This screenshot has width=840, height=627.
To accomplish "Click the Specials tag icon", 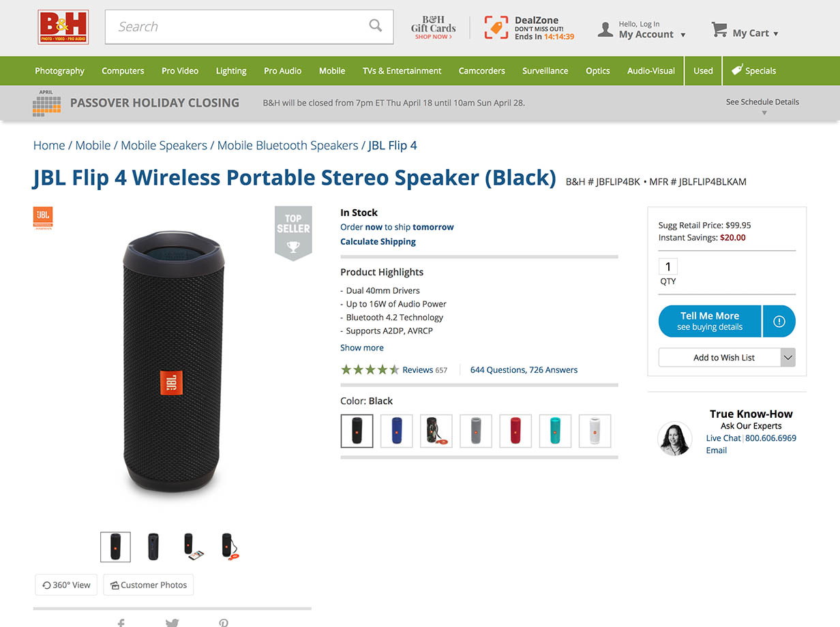I will [x=737, y=70].
